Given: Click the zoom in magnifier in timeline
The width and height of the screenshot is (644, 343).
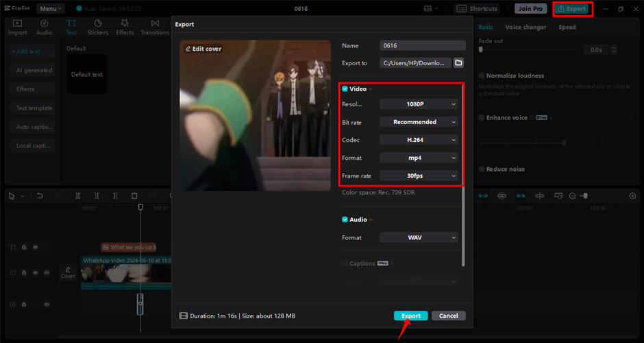Looking at the screenshot, I should tap(632, 196).
